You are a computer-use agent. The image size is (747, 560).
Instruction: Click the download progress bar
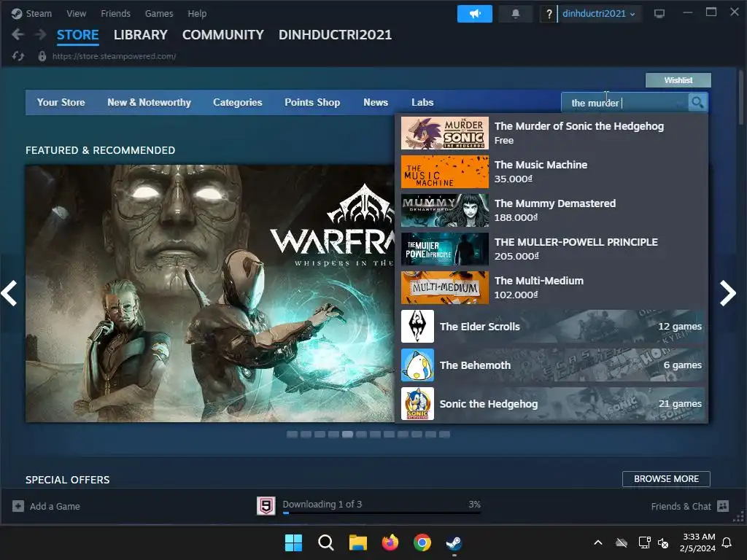coord(382,513)
